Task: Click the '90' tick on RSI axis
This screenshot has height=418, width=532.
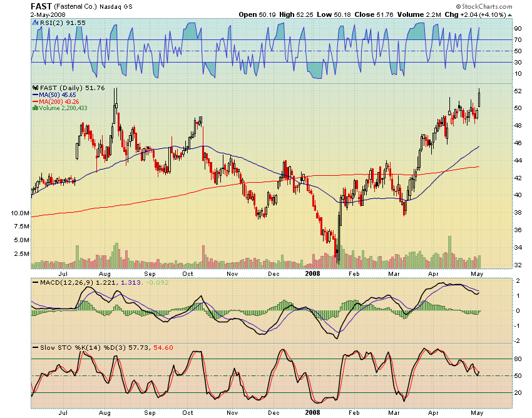Action: [x=518, y=29]
